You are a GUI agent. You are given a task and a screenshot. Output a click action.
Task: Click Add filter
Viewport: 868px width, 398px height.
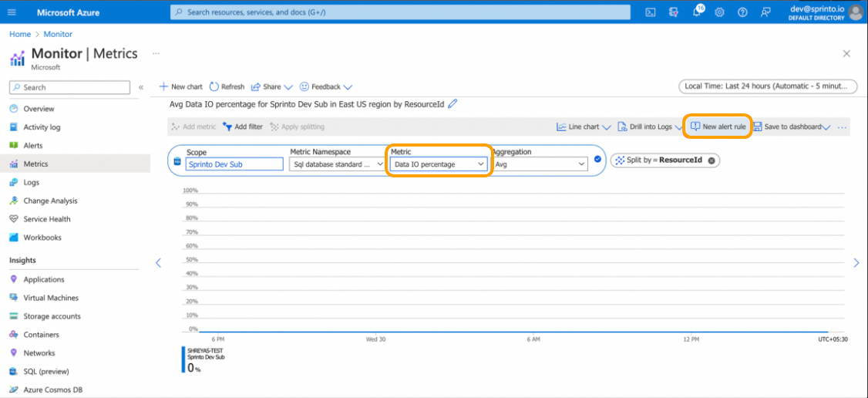(x=243, y=126)
